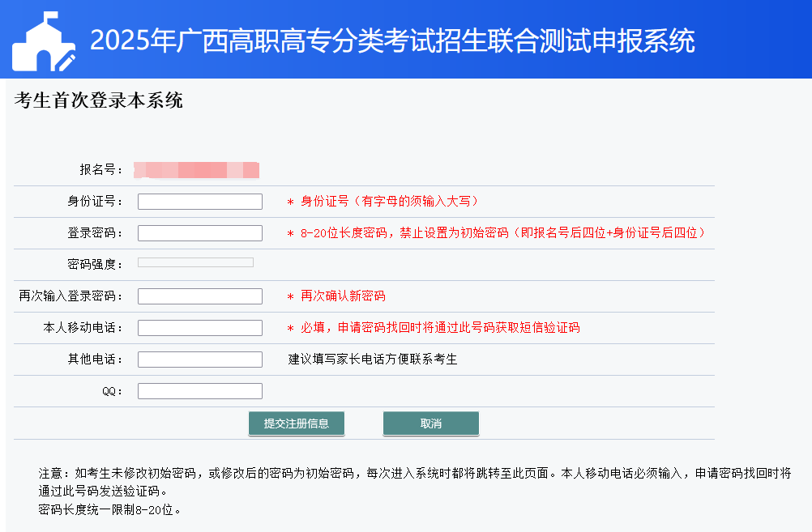Screen dimensions: 812x532
Task: Focus the 登录密码 input field
Action: [200, 233]
